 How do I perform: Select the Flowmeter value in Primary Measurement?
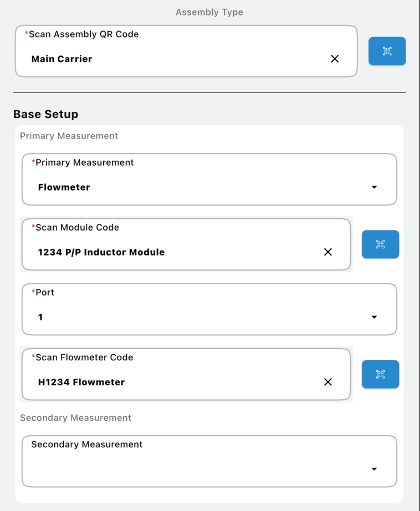click(x=64, y=187)
